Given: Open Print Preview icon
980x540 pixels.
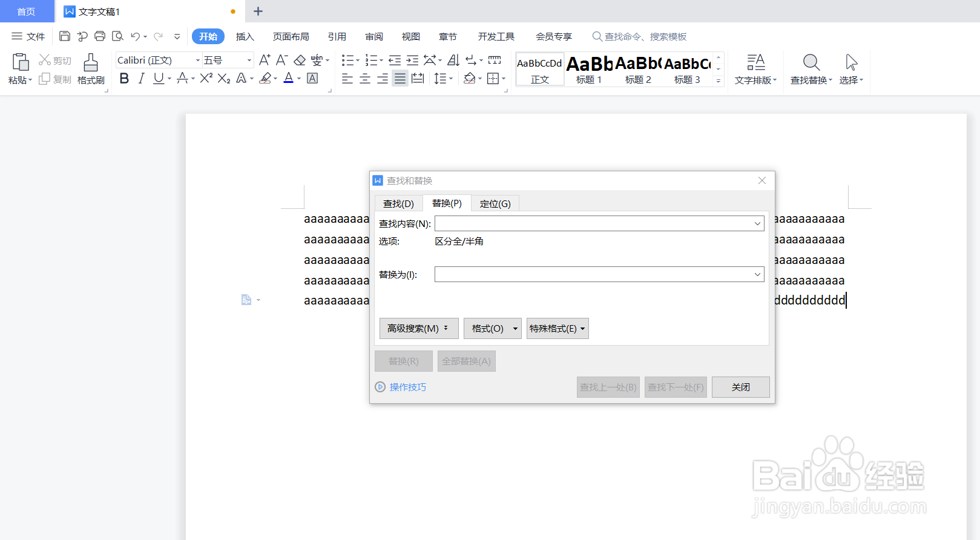Looking at the screenshot, I should coord(117,36).
